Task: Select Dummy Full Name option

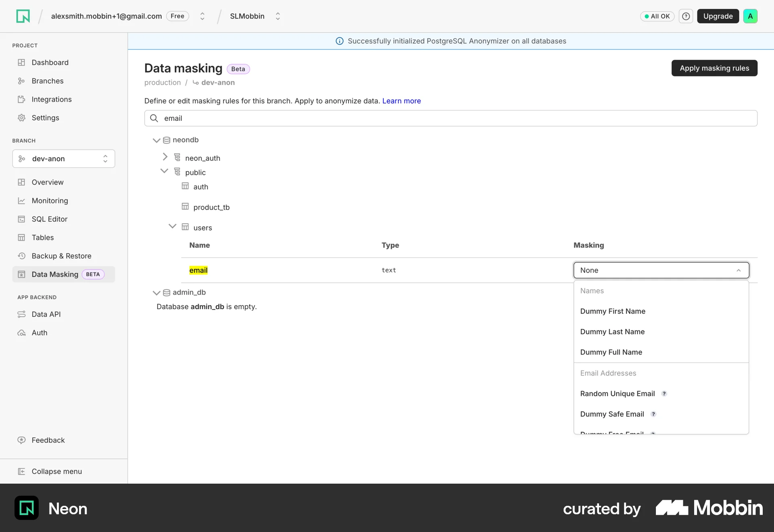Action: click(x=661, y=352)
